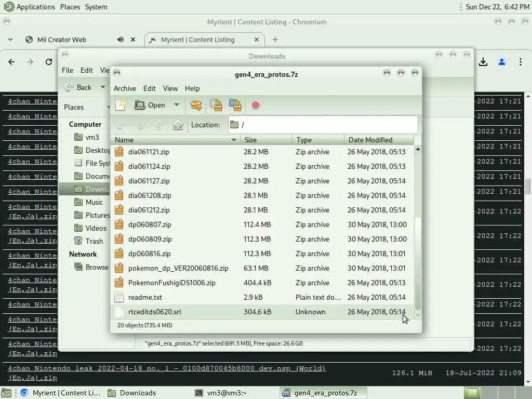Select dp060807.zip row
Image resolution: width=532 pixels, height=399 pixels.
coord(262,224)
